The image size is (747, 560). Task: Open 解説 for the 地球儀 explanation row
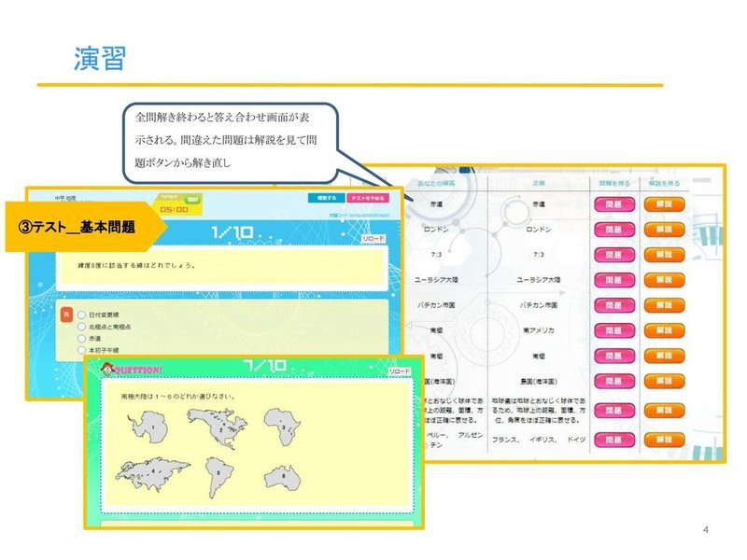pyautogui.click(x=664, y=411)
